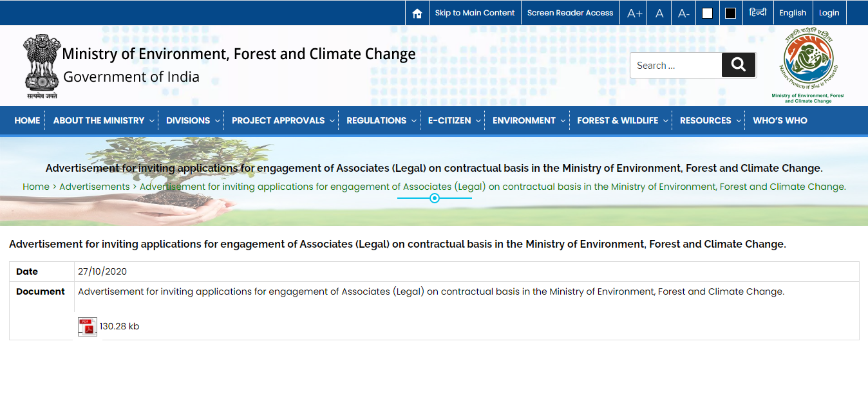Click the banner title about Associates (Legal)
Image resolution: width=868 pixels, height=395 pixels.
click(434, 169)
